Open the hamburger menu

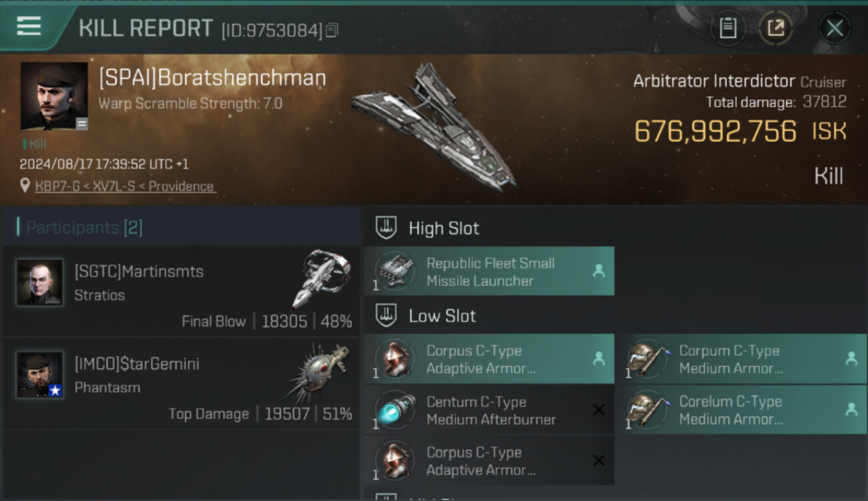[29, 26]
